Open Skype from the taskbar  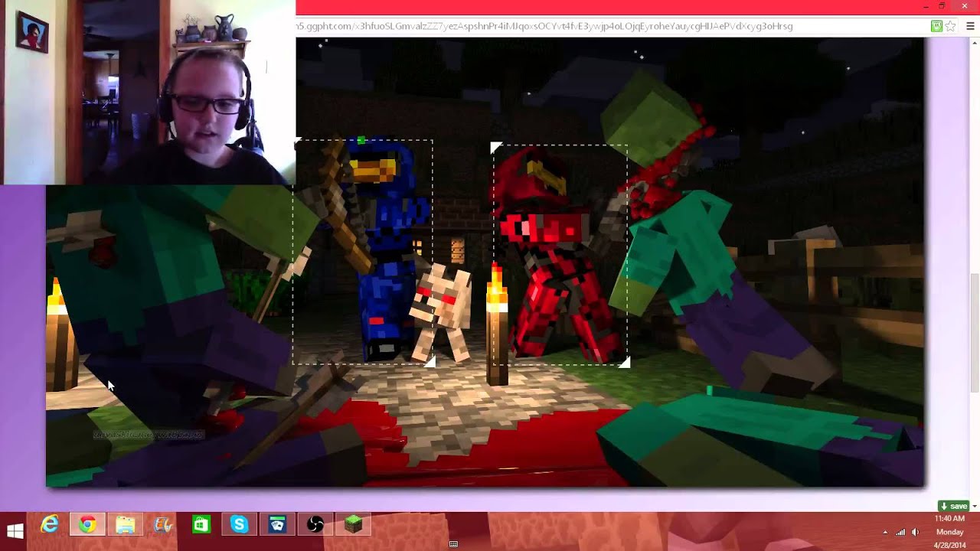239,526
